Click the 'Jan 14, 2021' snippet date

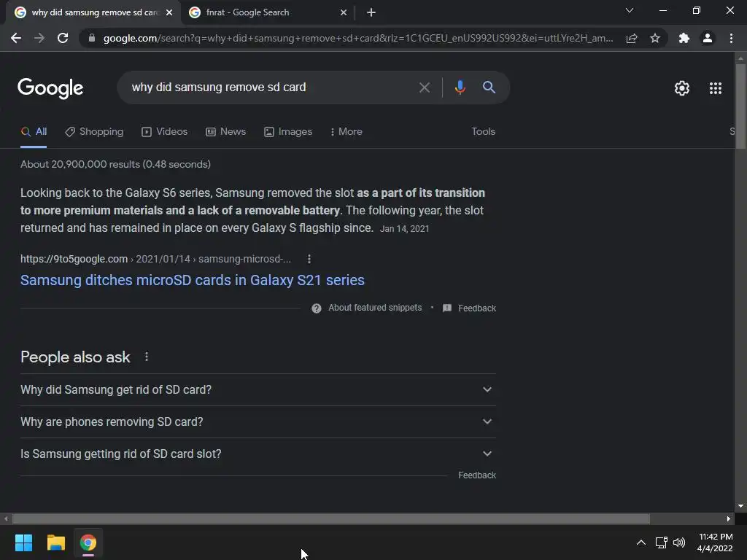pos(404,229)
